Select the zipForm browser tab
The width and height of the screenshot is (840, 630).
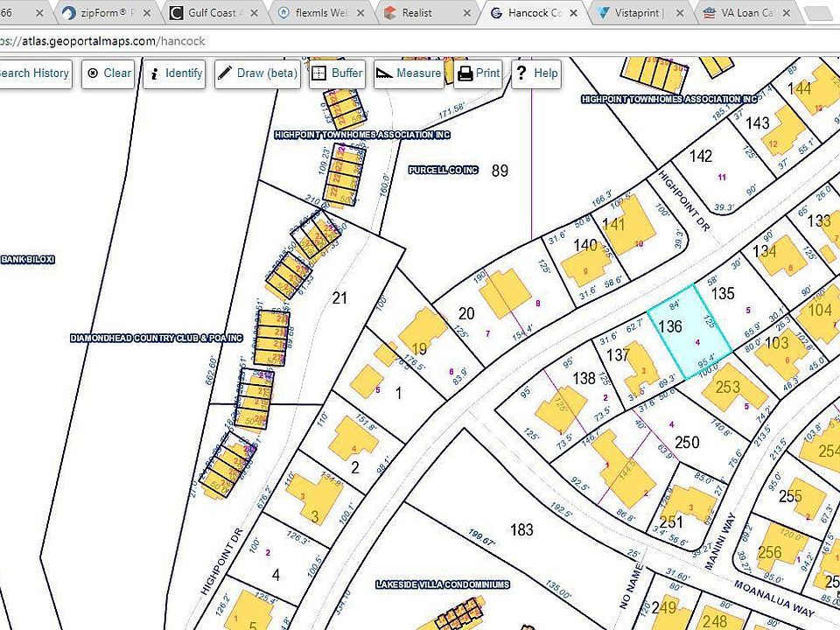tap(108, 13)
